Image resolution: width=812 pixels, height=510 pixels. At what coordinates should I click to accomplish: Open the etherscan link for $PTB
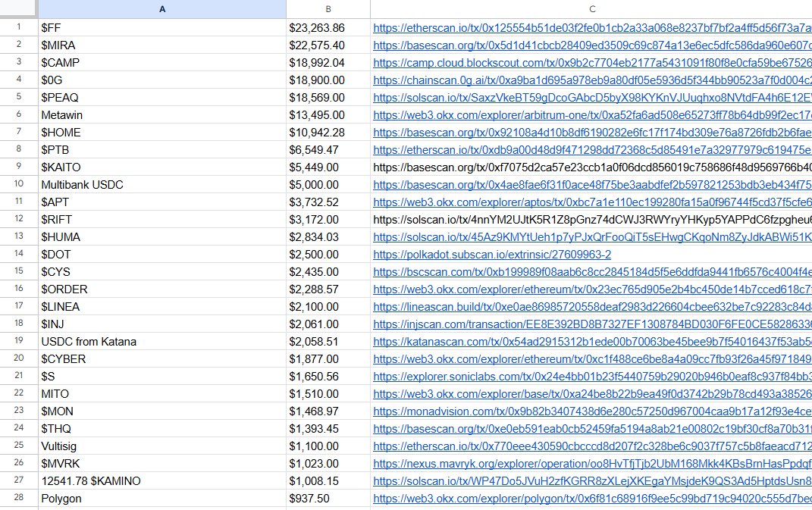coord(592,150)
